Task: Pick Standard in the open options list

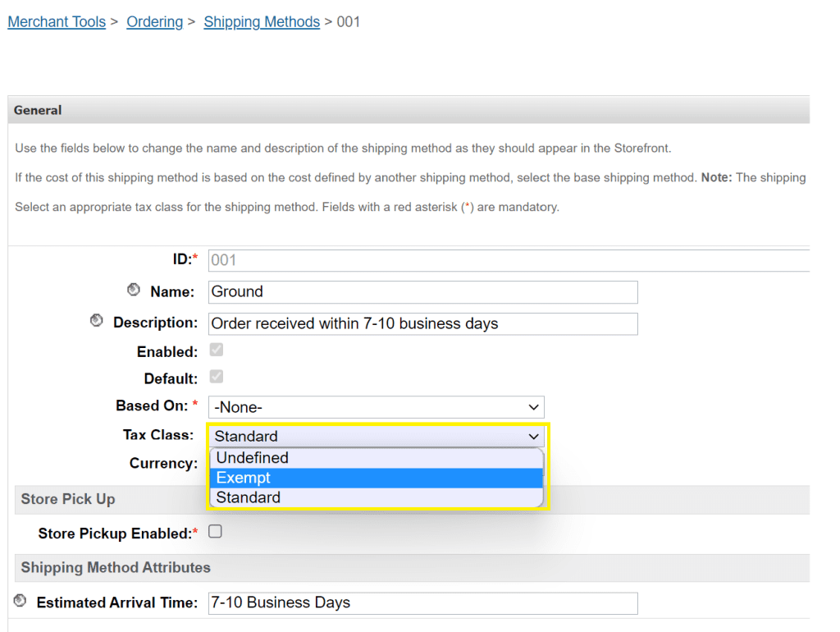Action: pyautogui.click(x=376, y=497)
